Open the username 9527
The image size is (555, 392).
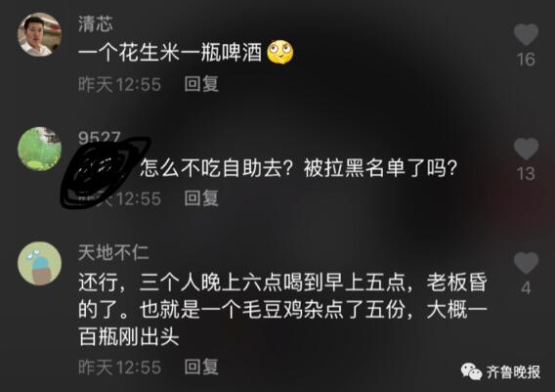click(x=100, y=138)
